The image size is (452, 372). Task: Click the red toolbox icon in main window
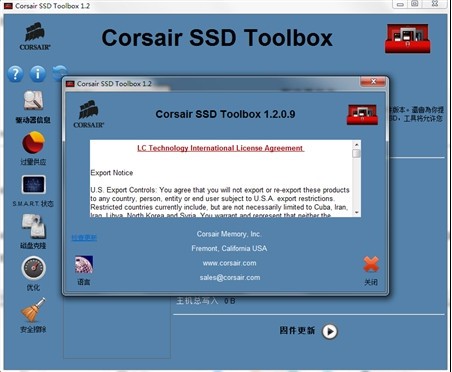coord(407,38)
